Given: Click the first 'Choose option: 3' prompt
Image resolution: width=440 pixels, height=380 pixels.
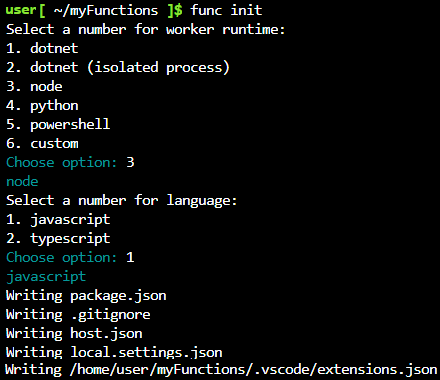Looking at the screenshot, I should point(70,163).
